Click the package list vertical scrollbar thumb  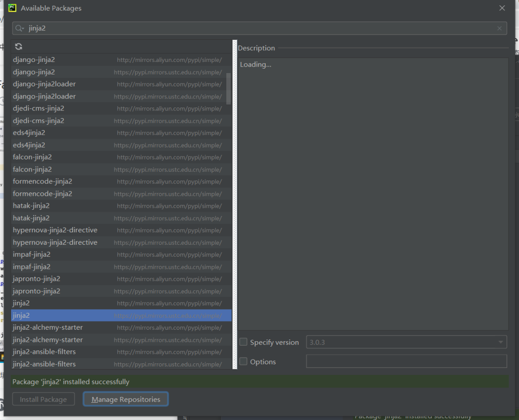click(228, 88)
